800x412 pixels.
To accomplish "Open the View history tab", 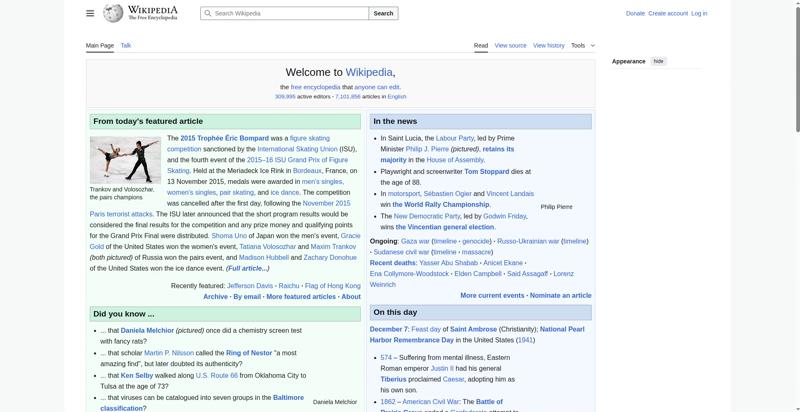I will pyautogui.click(x=548, y=45).
